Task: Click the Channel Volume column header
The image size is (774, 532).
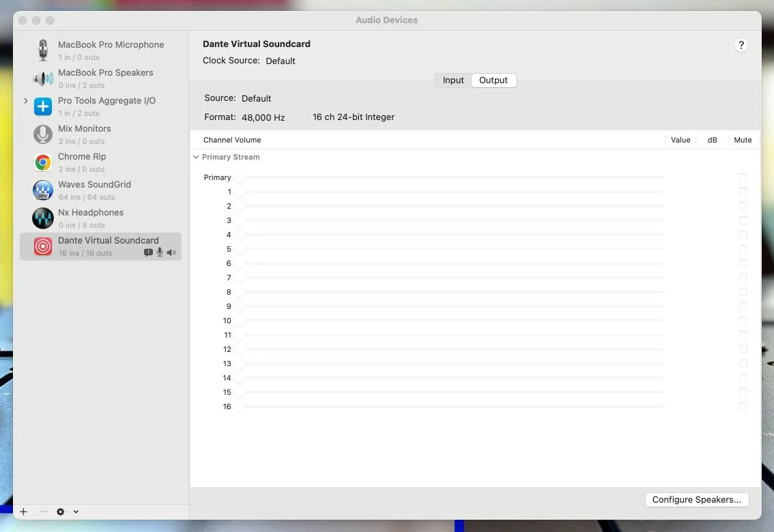Action: point(232,140)
